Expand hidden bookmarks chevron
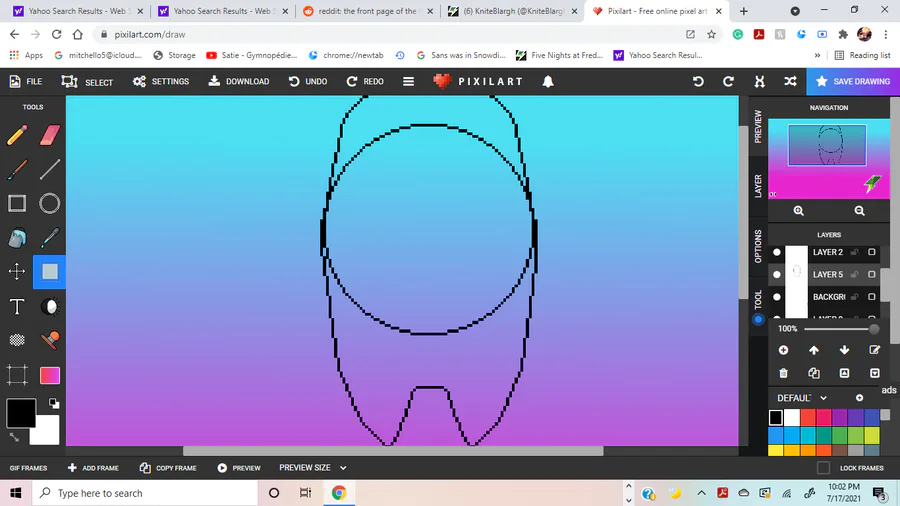The width and height of the screenshot is (900, 506). tap(817, 55)
